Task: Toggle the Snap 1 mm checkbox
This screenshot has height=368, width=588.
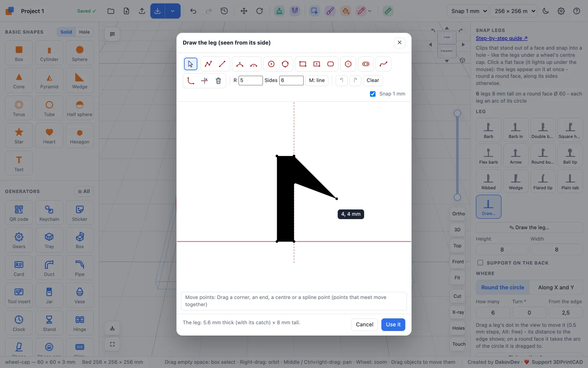Action: (x=373, y=94)
